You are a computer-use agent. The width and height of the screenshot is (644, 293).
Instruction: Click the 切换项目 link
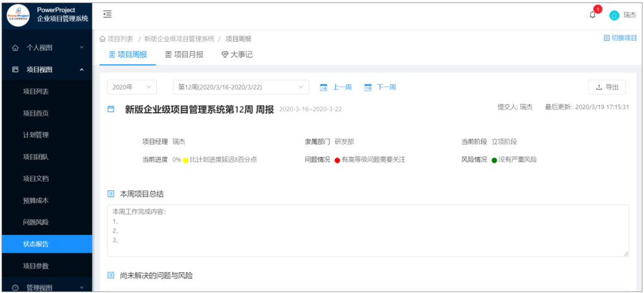624,38
